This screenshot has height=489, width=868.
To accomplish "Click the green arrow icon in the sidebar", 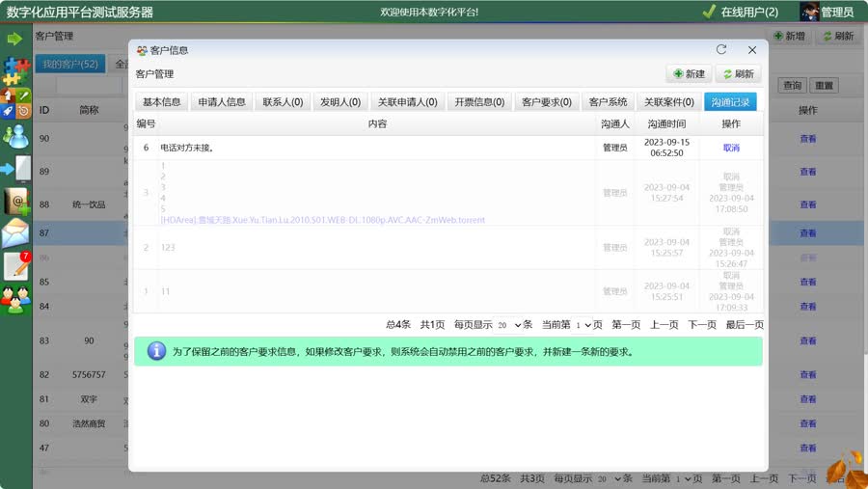I will 14,39.
